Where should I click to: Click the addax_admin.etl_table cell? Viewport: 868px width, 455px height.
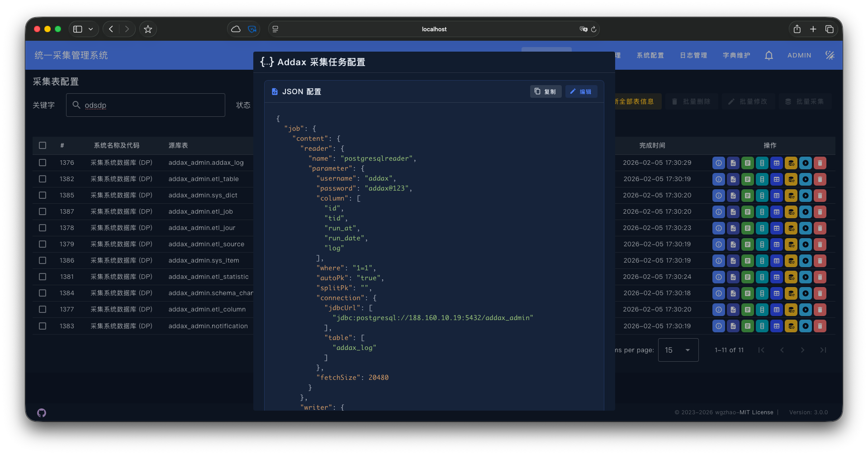pos(204,179)
